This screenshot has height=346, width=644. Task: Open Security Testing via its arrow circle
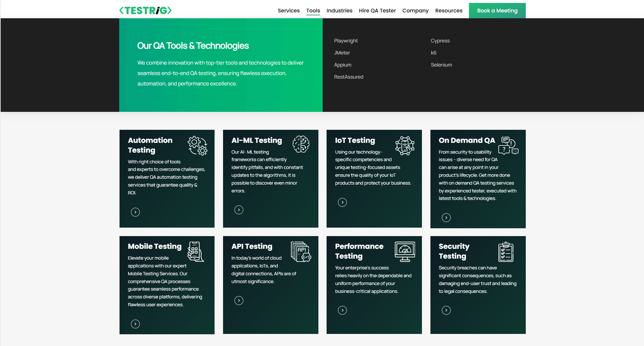tap(446, 310)
